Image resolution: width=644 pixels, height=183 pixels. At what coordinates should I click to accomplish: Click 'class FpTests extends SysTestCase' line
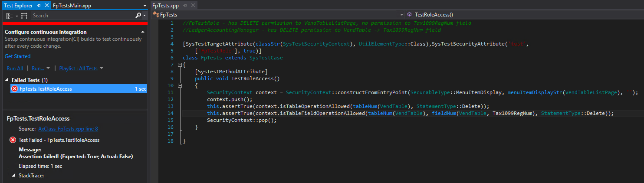pos(233,58)
